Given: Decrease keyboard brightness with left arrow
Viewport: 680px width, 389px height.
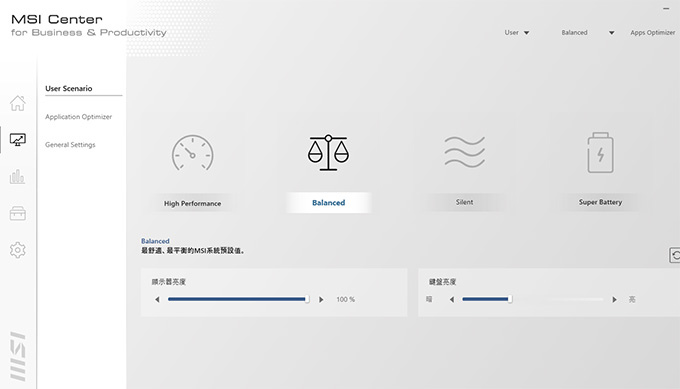Looking at the screenshot, I should point(452,300).
